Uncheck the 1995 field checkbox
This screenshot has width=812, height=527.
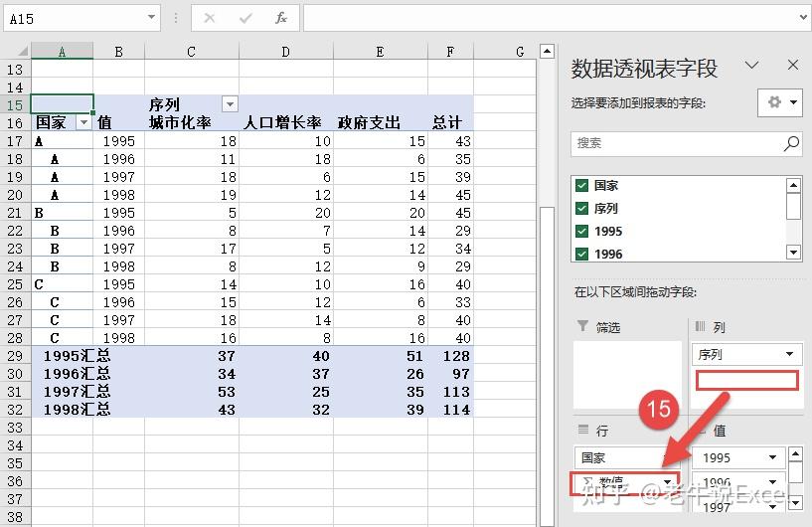tap(582, 231)
